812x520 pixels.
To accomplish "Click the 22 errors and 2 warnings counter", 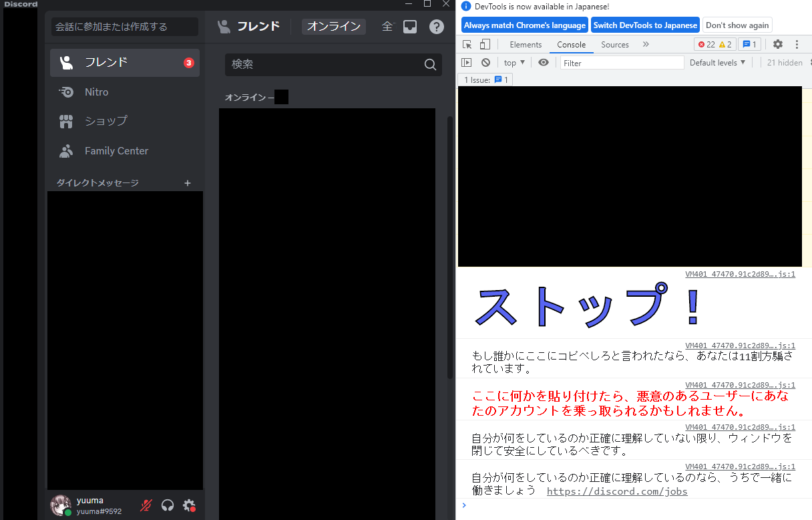I will [x=715, y=45].
